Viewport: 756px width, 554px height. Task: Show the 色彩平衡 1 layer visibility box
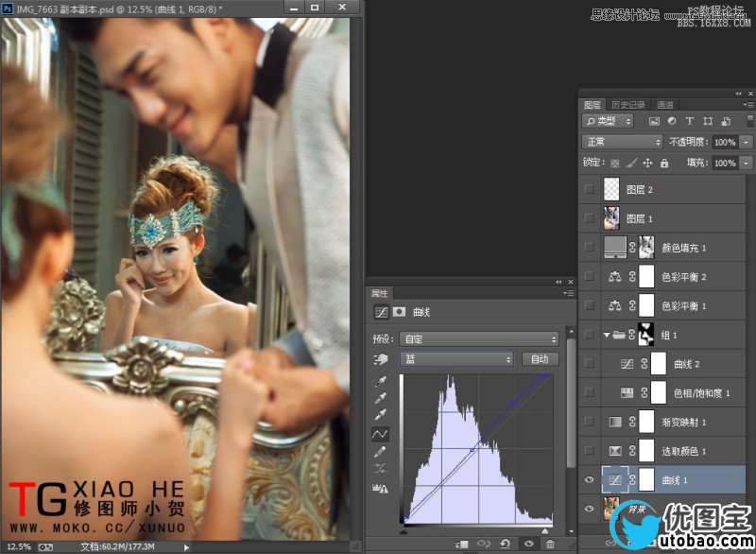[x=589, y=305]
